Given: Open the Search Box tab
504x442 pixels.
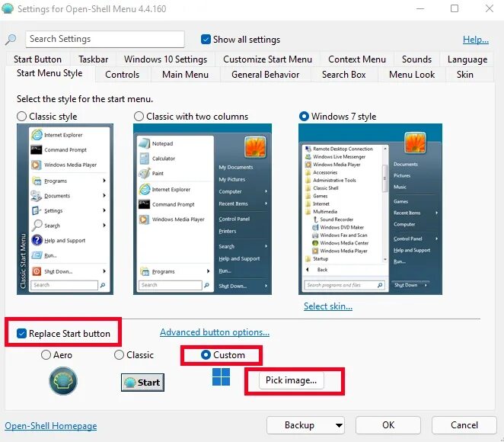Looking at the screenshot, I should 344,75.
